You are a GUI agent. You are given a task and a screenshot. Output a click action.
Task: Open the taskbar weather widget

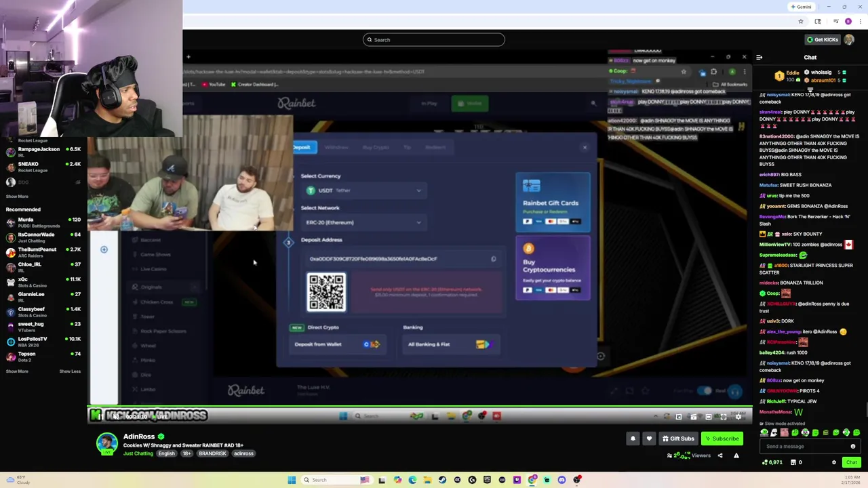point(17,480)
